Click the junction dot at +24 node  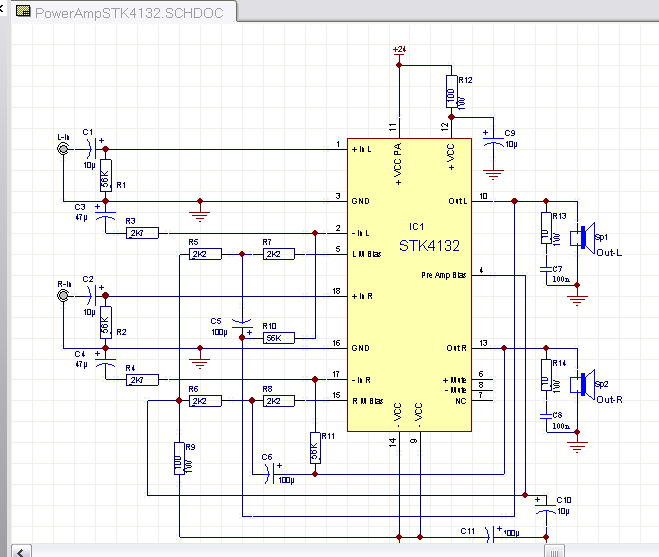399,65
